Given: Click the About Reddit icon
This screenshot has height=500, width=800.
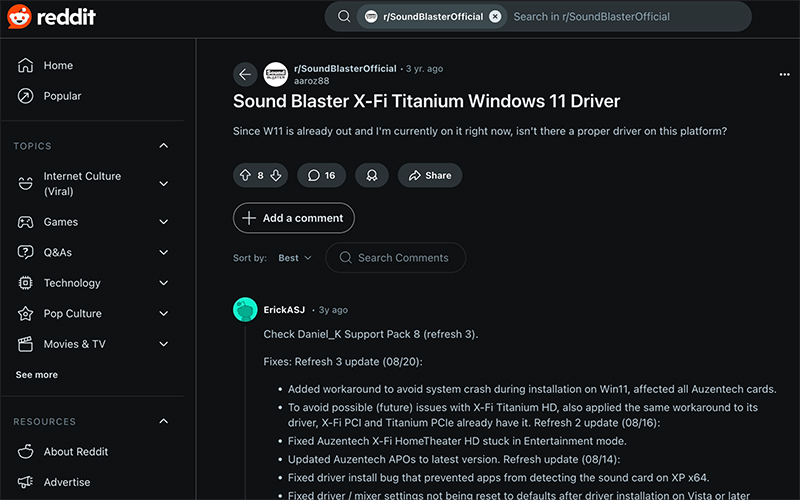Looking at the screenshot, I should click(26, 452).
